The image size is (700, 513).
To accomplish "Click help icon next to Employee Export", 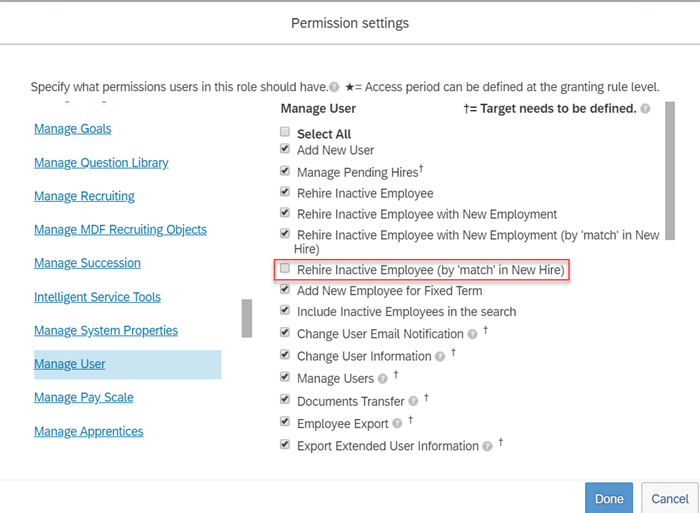I will [397, 424].
